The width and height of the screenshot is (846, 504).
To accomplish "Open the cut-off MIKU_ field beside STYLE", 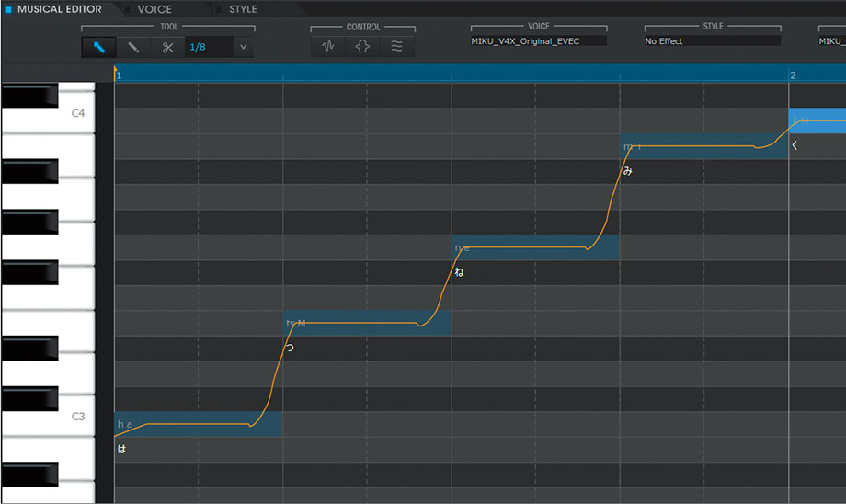I will click(x=831, y=41).
